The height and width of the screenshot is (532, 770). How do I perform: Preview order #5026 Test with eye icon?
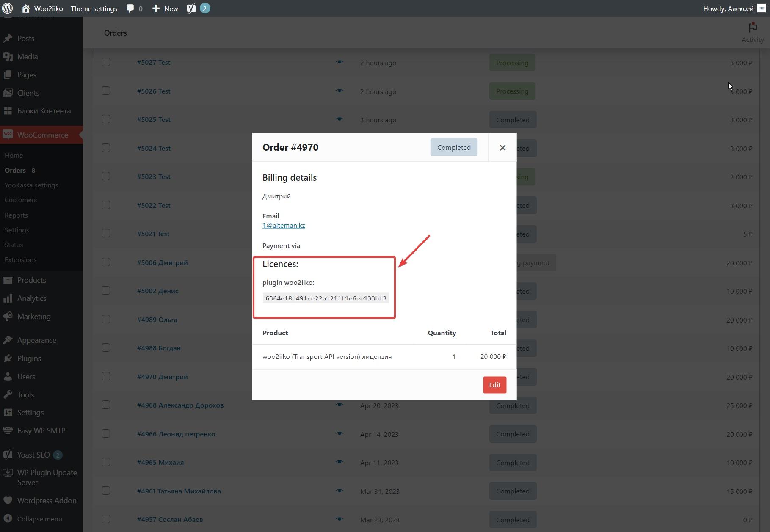pos(339,91)
